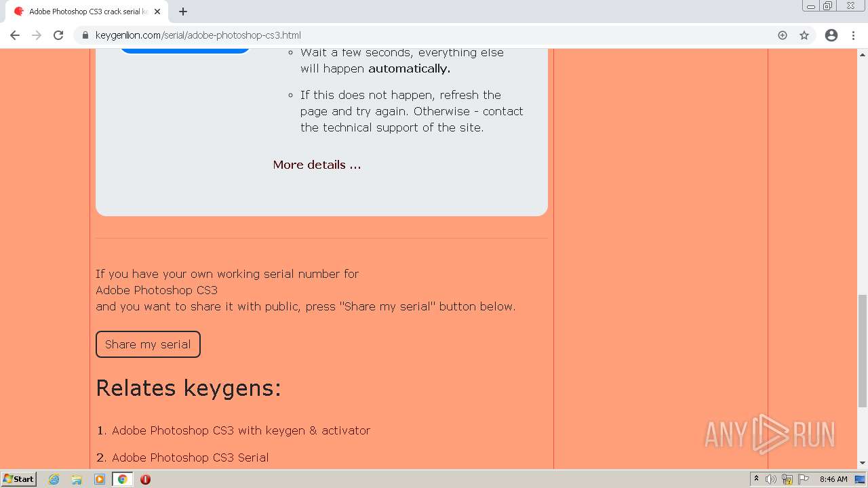Click the 8:46 AM system clock

833,479
